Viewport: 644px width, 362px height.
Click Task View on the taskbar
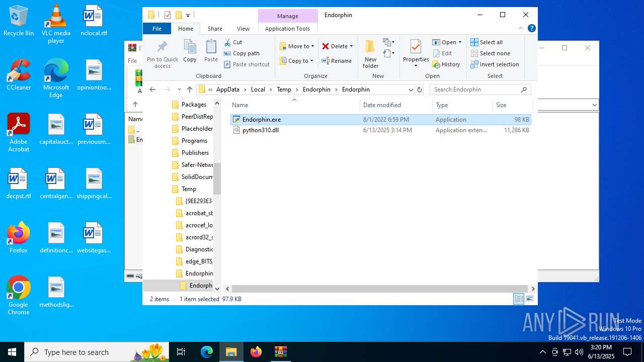pos(181,352)
